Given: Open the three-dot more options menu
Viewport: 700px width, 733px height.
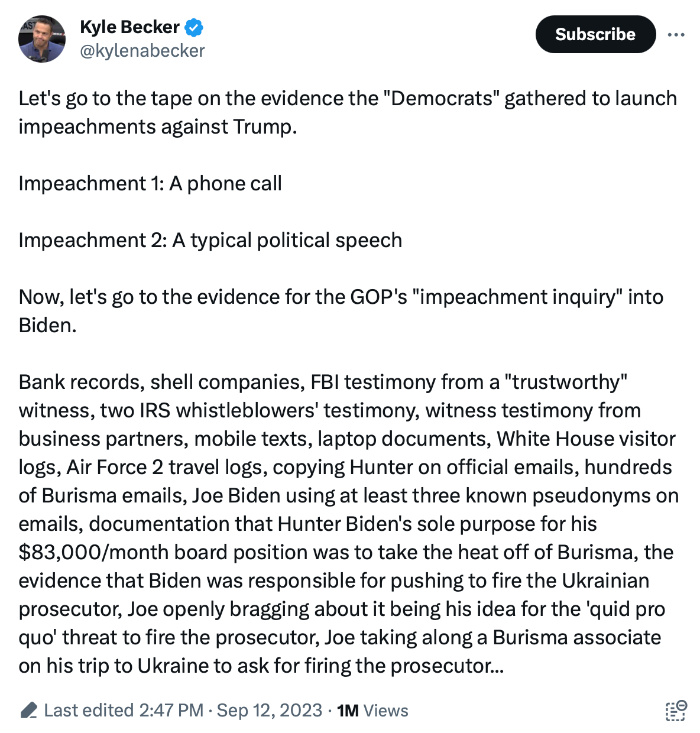Looking at the screenshot, I should [676, 35].
